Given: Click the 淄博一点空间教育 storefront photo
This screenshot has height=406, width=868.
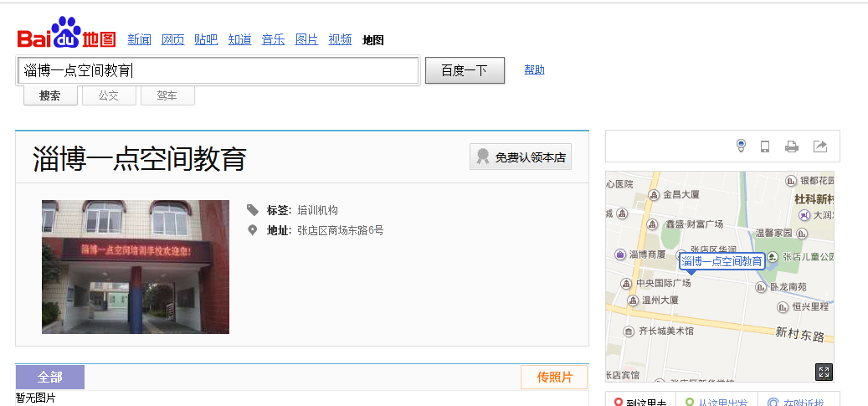Looking at the screenshot, I should (136, 267).
